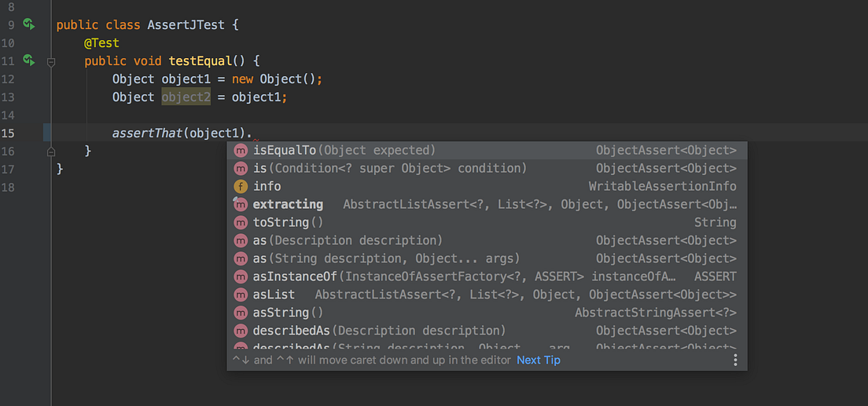Image resolution: width=868 pixels, height=406 pixels.
Task: Click the method icon beside extracting
Action: tap(241, 205)
